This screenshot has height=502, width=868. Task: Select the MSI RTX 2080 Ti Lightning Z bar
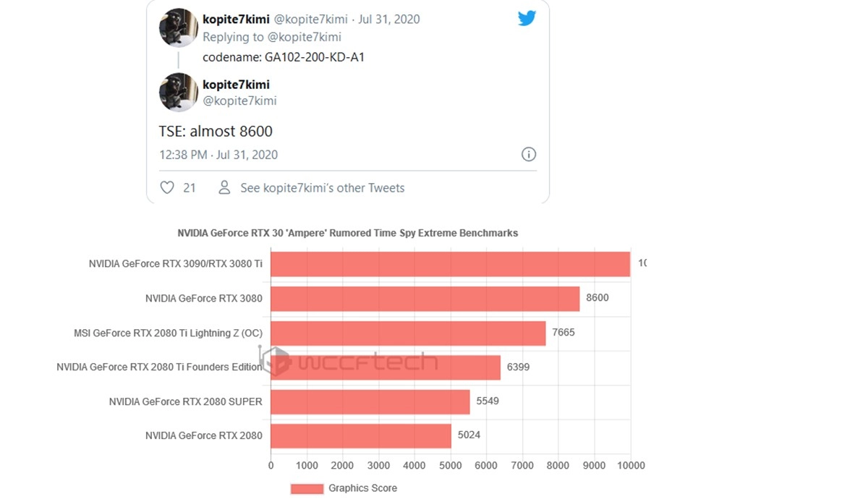tap(409, 333)
